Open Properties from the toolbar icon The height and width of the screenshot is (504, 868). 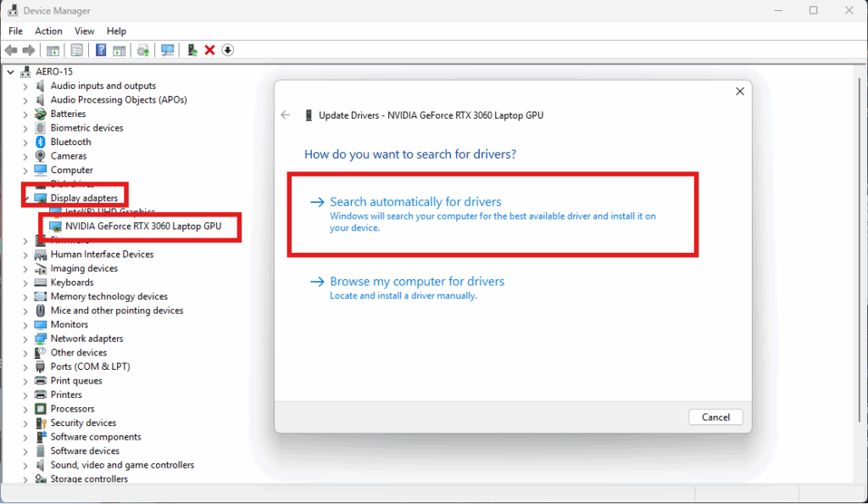tap(77, 50)
